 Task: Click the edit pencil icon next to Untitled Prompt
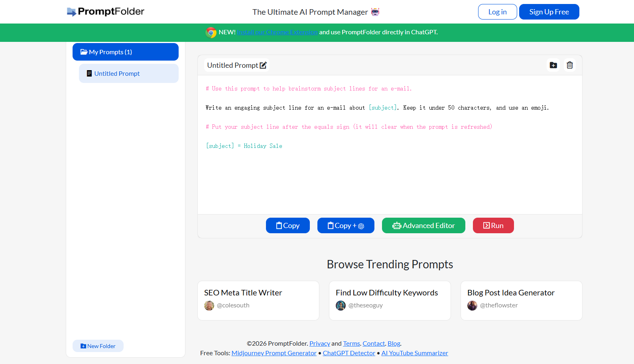[x=263, y=65]
